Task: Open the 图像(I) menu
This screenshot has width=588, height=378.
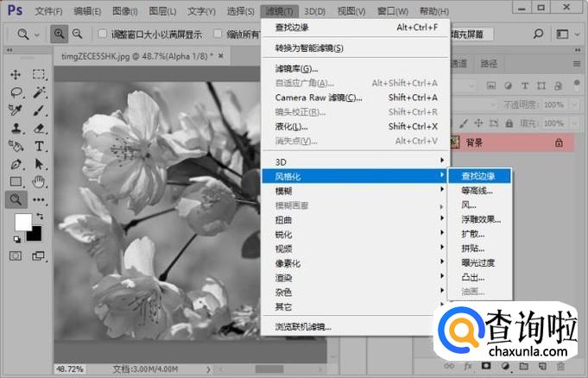Action: (x=125, y=11)
